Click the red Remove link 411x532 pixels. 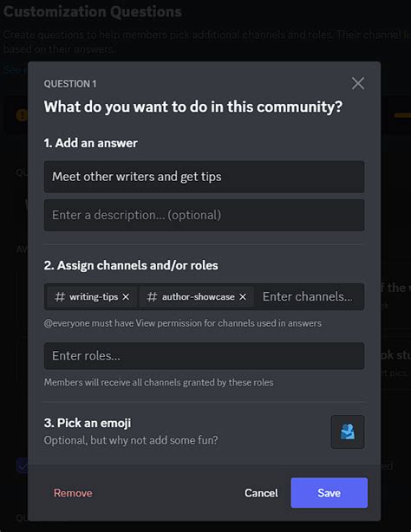(x=73, y=493)
